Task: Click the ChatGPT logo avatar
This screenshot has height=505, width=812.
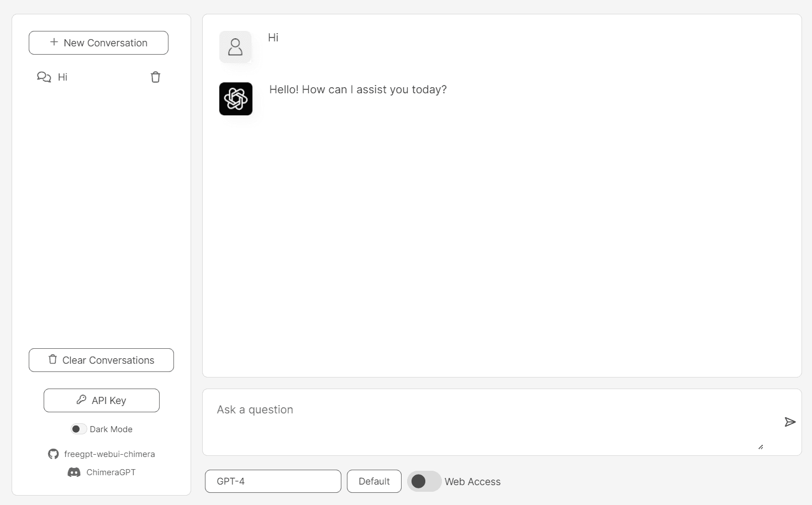Action: pos(236,99)
